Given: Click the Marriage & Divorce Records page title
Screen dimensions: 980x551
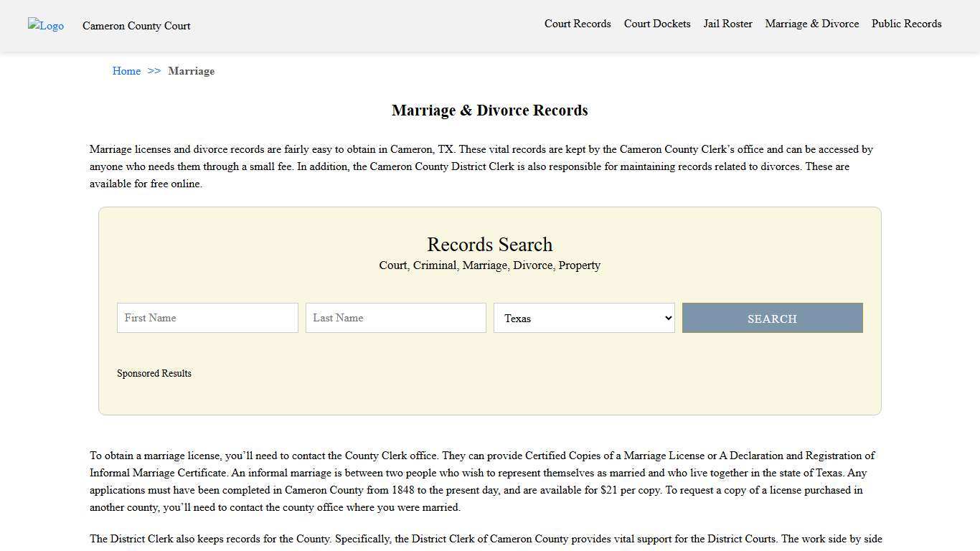Looking at the screenshot, I should coord(489,110).
